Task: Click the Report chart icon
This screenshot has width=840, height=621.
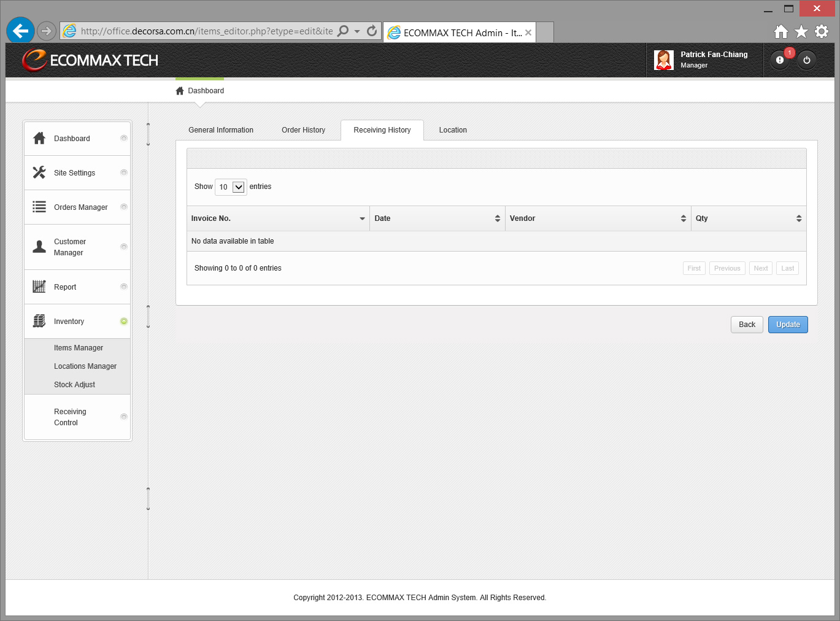Action: coord(39,287)
